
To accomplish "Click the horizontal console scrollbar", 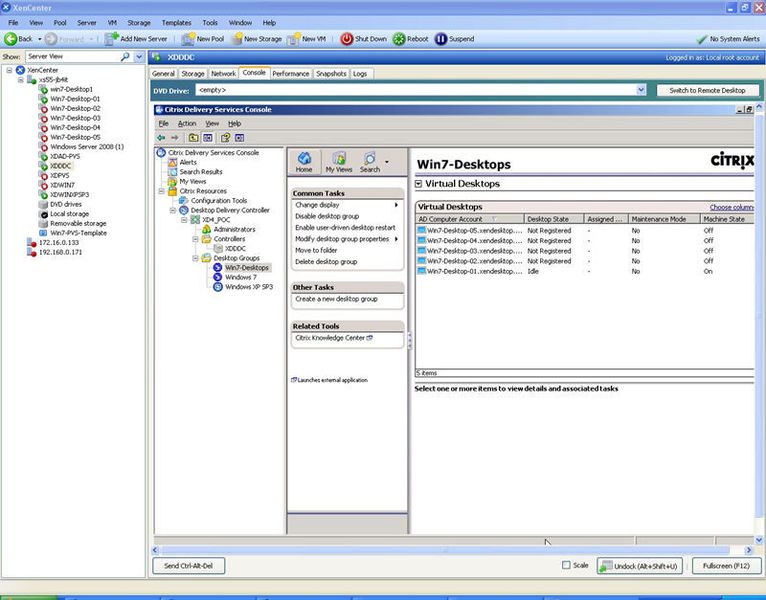I will [445, 550].
